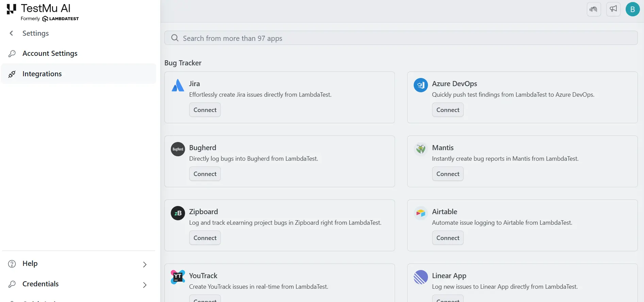644x302 pixels.
Task: Click the Mantis logo icon
Action: coord(421,149)
